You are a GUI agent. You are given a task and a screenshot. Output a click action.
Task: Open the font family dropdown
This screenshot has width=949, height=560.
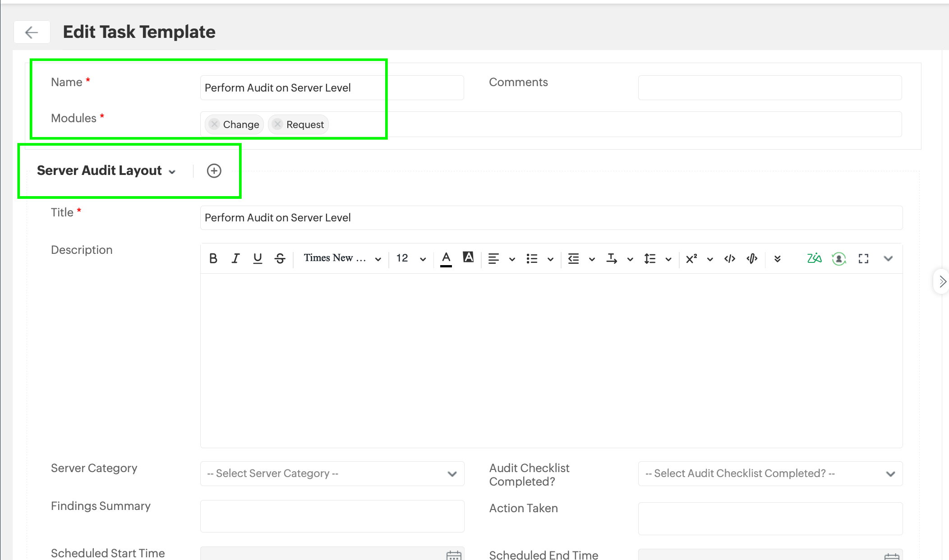click(342, 258)
